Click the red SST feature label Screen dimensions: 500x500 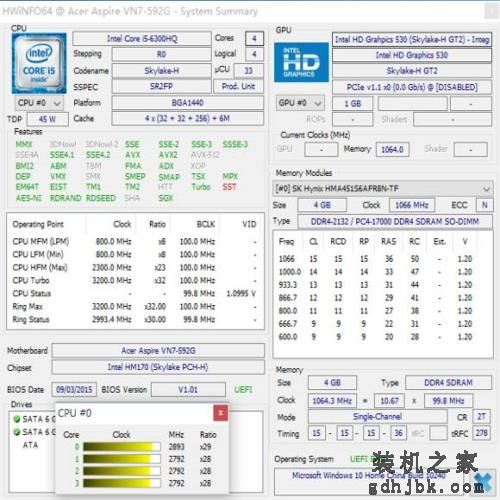229,187
